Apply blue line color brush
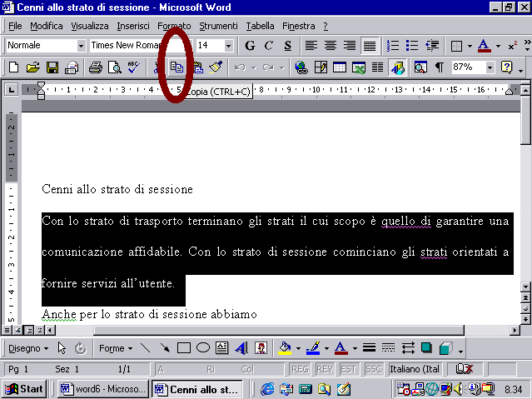The height and width of the screenshot is (399, 532). [313, 348]
